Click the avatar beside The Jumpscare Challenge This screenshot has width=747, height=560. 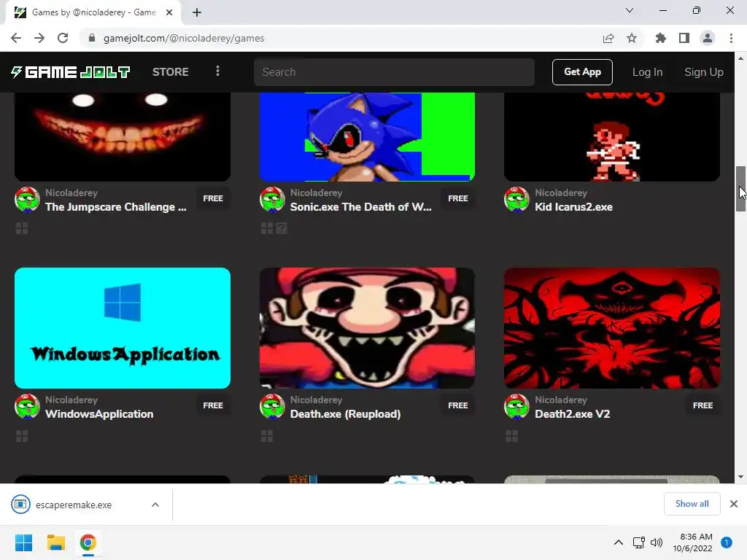point(27,200)
